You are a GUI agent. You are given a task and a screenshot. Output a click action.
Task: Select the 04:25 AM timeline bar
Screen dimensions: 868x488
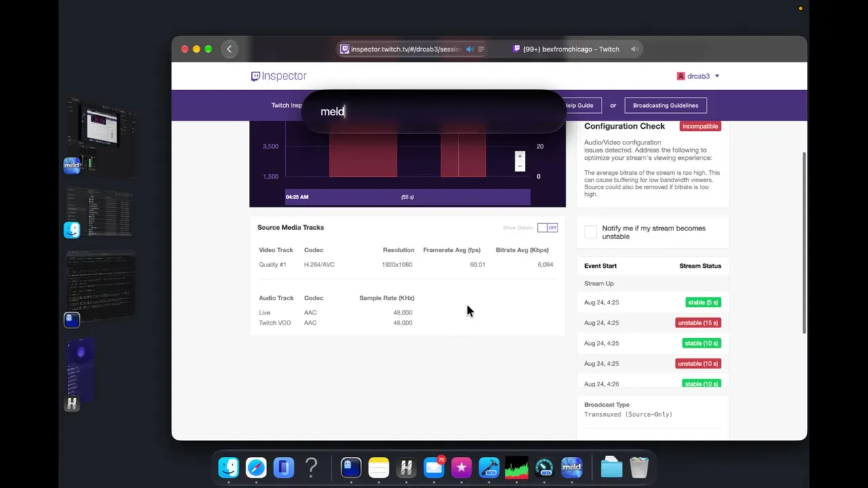pos(407,197)
